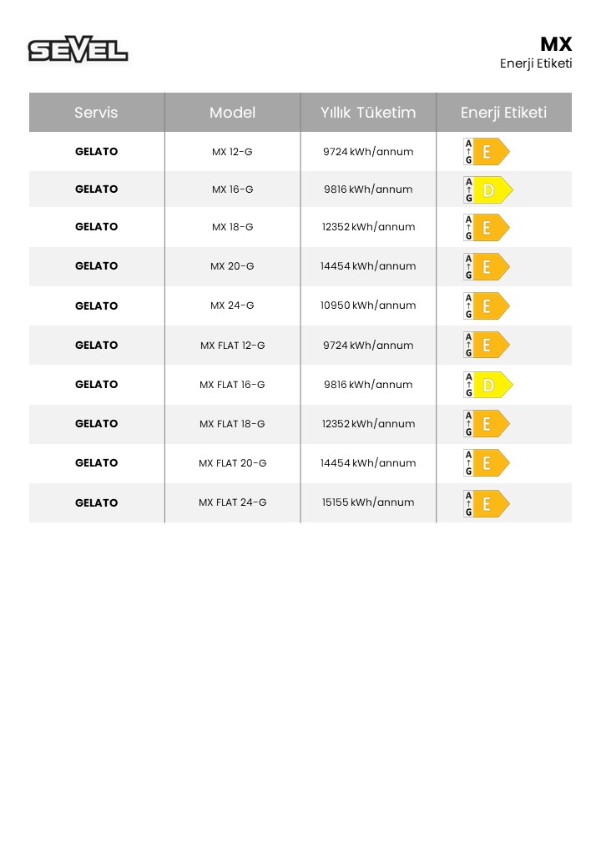Click the Enerji Etiketi subtitle under MX
The width and height of the screenshot is (601, 868).
coord(536,63)
